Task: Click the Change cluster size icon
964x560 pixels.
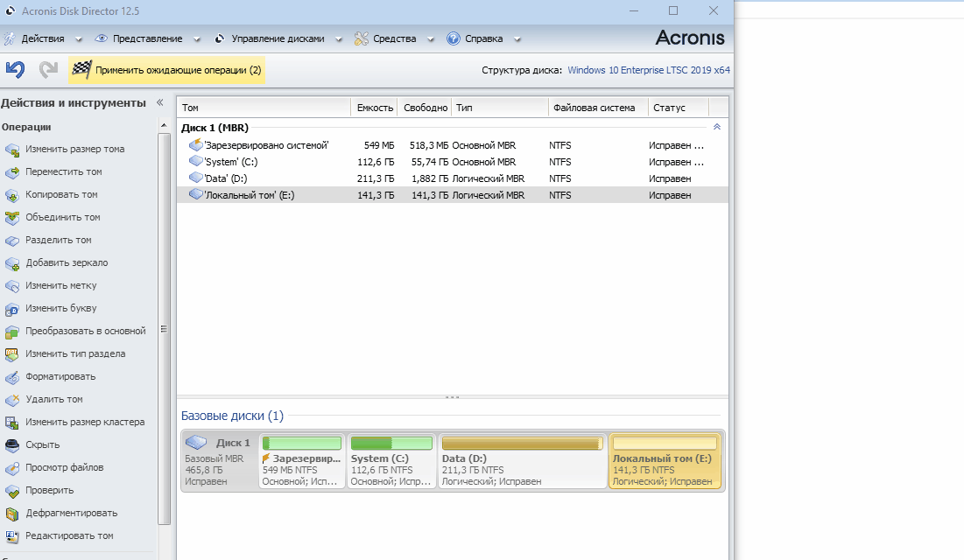Action: pos(12,423)
